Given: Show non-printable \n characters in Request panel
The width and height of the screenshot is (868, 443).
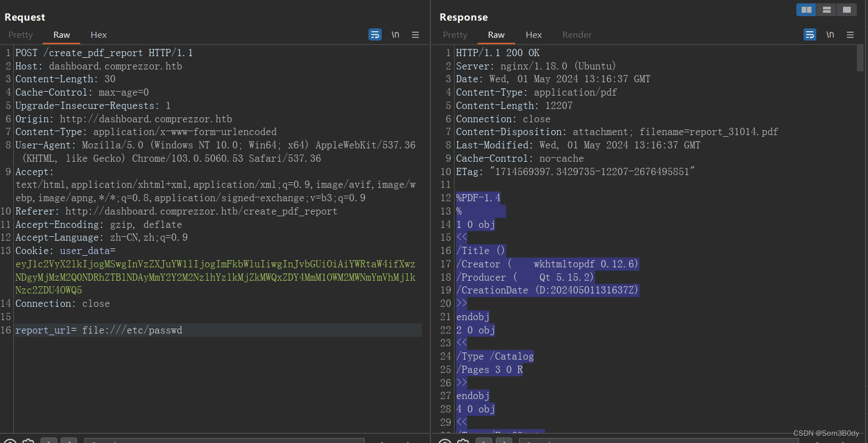Looking at the screenshot, I should click(x=395, y=34).
